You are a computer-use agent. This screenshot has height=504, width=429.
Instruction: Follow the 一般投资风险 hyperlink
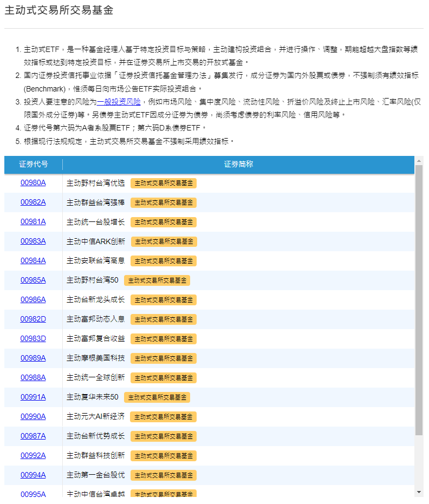tap(119, 102)
